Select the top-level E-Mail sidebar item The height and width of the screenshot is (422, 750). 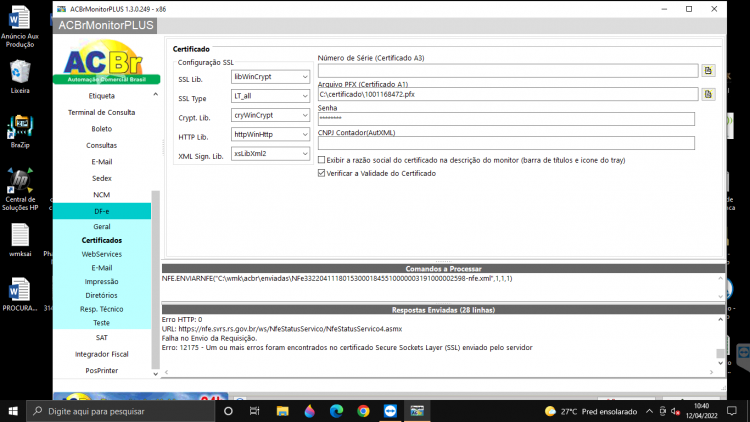[x=101, y=162]
